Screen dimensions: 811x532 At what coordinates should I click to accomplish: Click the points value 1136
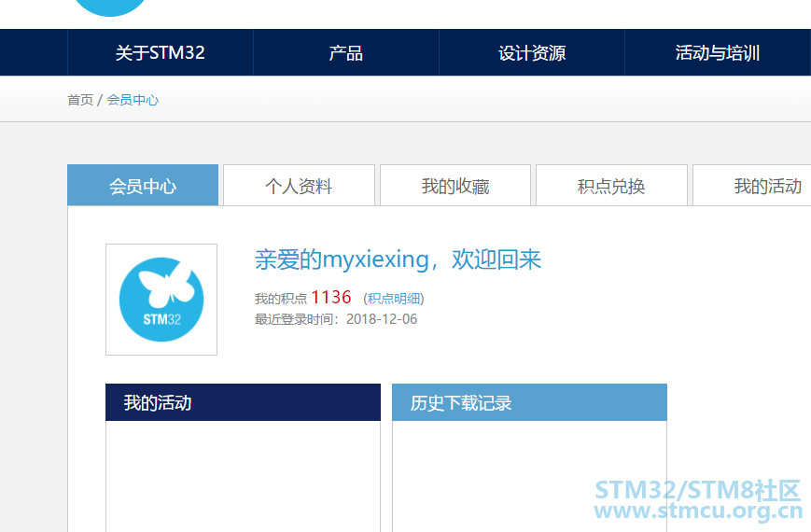click(x=331, y=298)
